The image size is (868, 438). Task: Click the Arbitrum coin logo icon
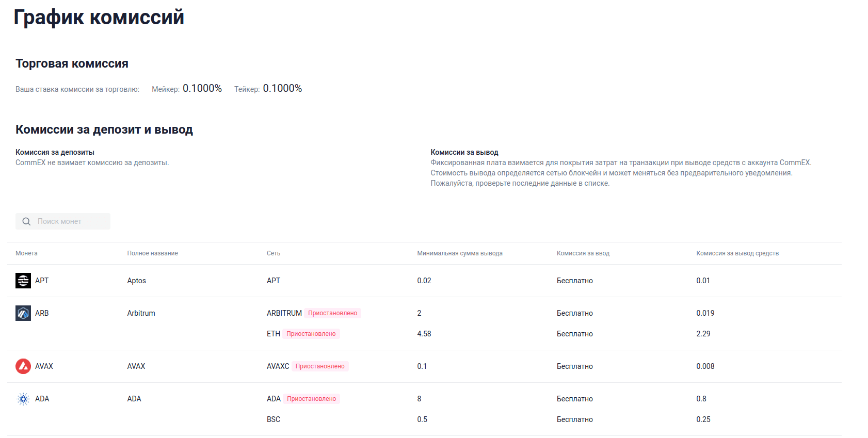tap(23, 313)
